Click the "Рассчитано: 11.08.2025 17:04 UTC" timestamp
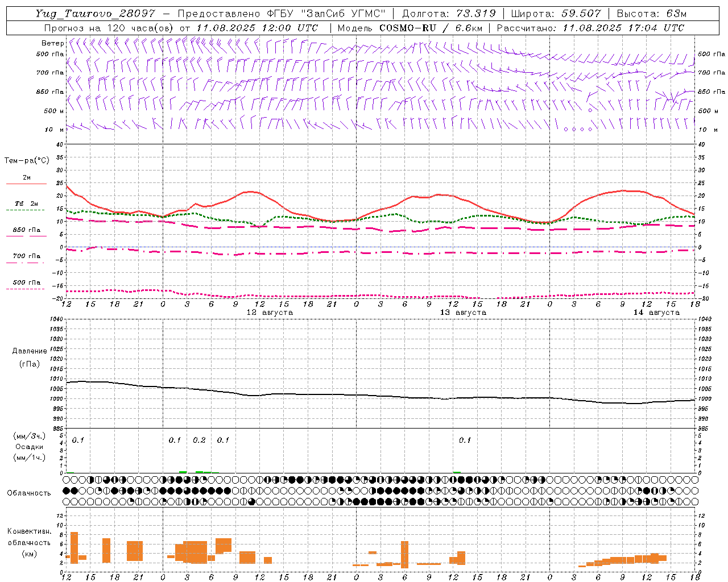This screenshot has width=728, height=582. (590, 28)
